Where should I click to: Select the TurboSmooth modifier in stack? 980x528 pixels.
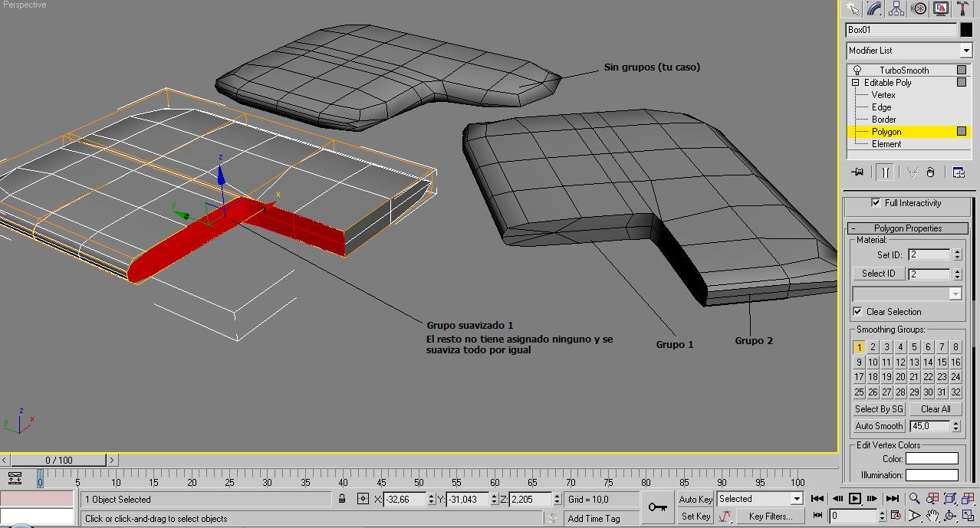coord(904,71)
